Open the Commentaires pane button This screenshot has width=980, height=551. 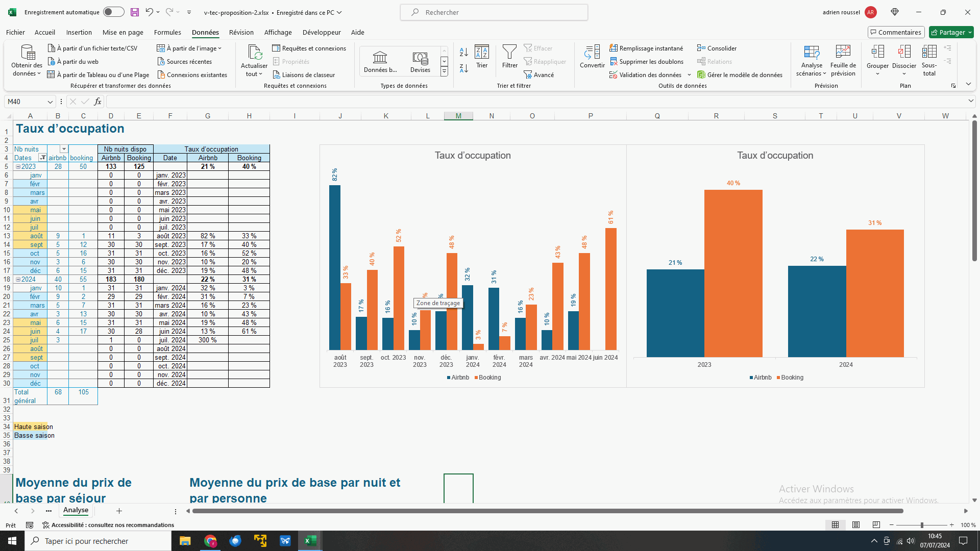click(896, 32)
